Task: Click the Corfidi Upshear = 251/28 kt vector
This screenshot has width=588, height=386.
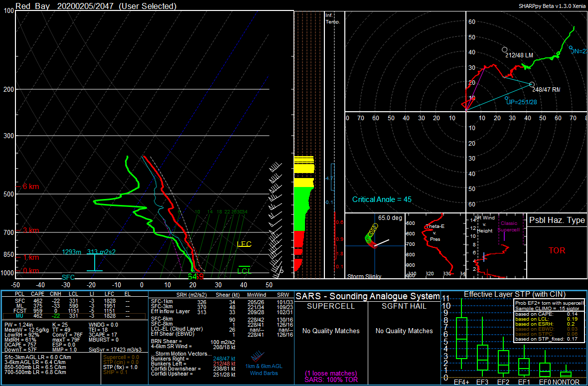Action: [x=193, y=374]
